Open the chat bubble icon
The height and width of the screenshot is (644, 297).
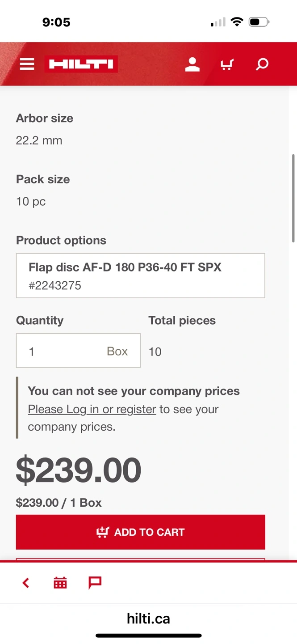coord(95,583)
